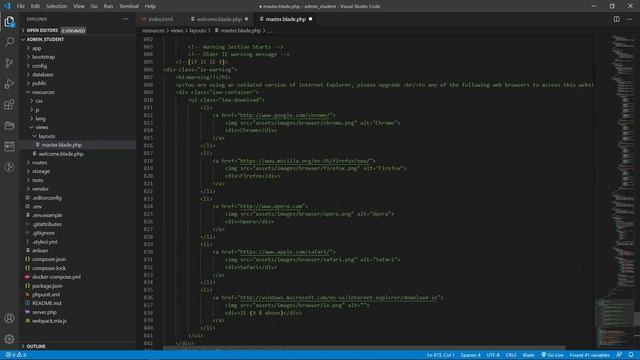Click the circular play icon in activity bar
This screenshot has height=360, width=640.
click(x=9, y=167)
